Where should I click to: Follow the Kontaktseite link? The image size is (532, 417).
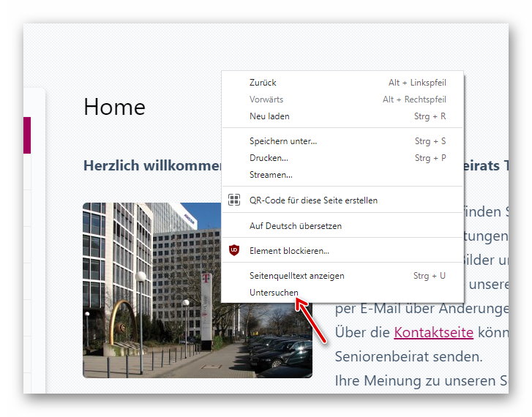pos(433,332)
